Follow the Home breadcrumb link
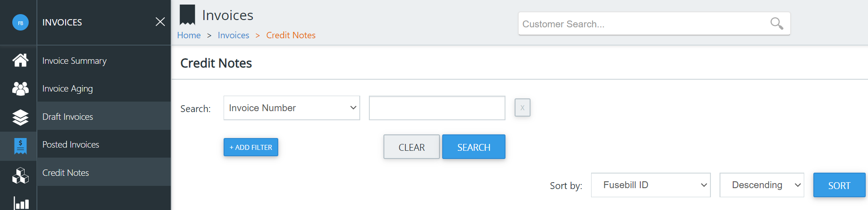 point(189,35)
